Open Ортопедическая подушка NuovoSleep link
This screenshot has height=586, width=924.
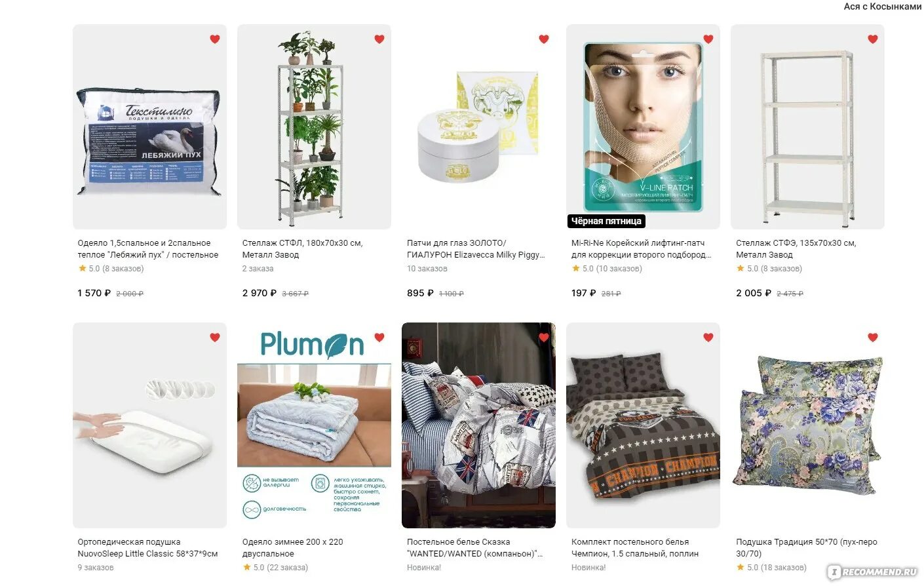pyautogui.click(x=147, y=548)
